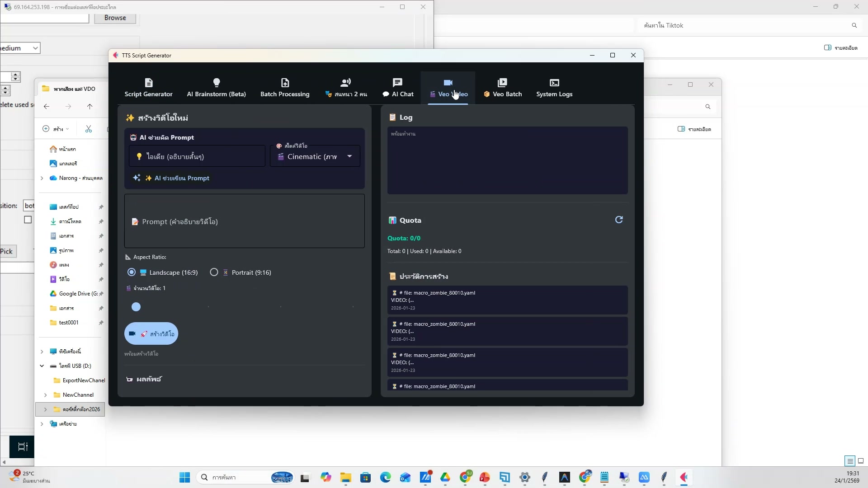The height and width of the screenshot is (488, 868).
Task: Click into the Prompt description text field
Action: coord(244,221)
